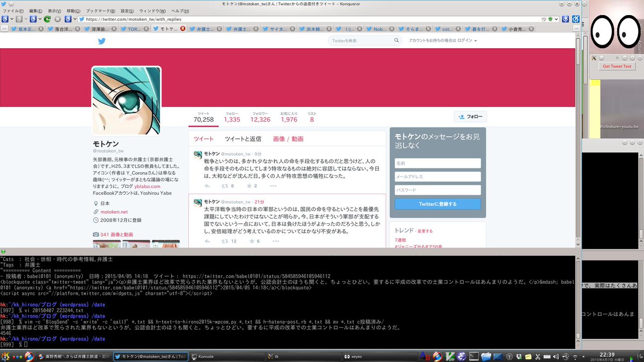This screenshot has height=362, width=644.
Task: Open yblabo.com blog link in bio
Action: coord(147,186)
